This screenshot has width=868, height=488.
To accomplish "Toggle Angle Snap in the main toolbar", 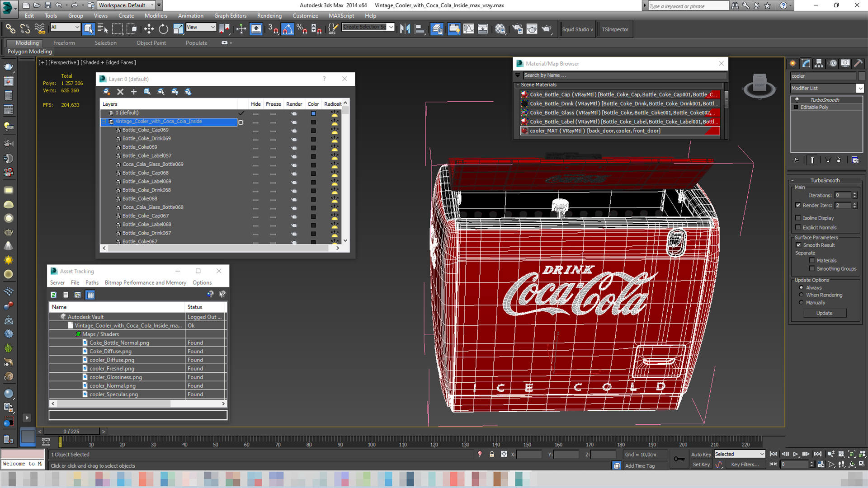I will [x=288, y=29].
